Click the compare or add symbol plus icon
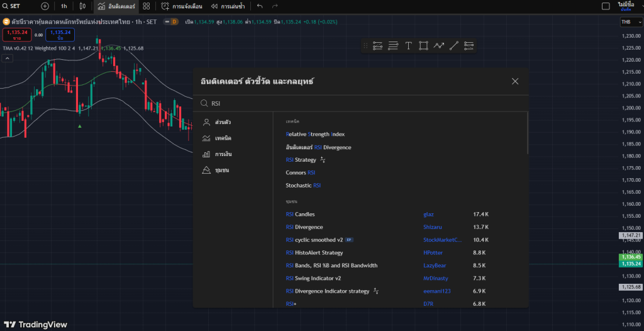The height and width of the screenshot is (331, 644). 45,6
